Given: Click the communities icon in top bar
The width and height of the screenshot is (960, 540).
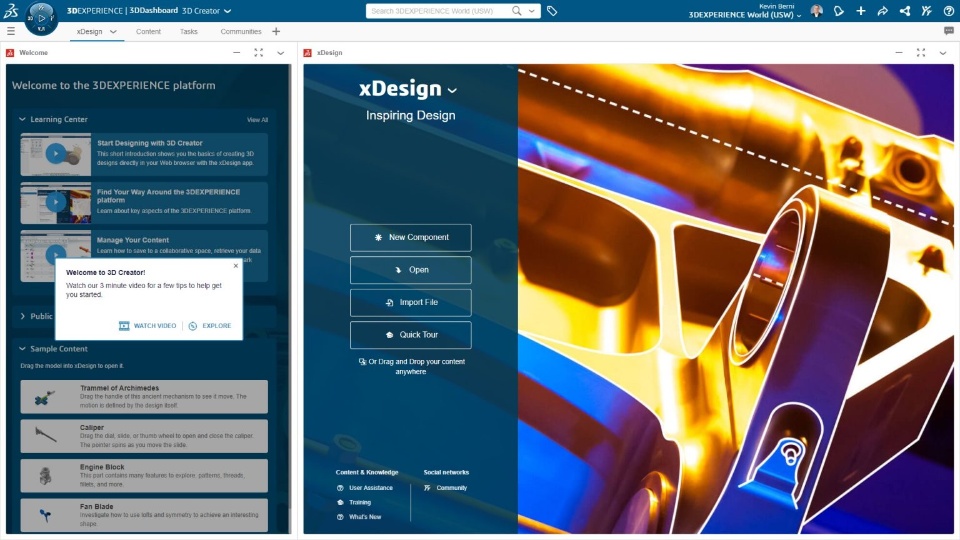Looking at the screenshot, I should point(926,10).
